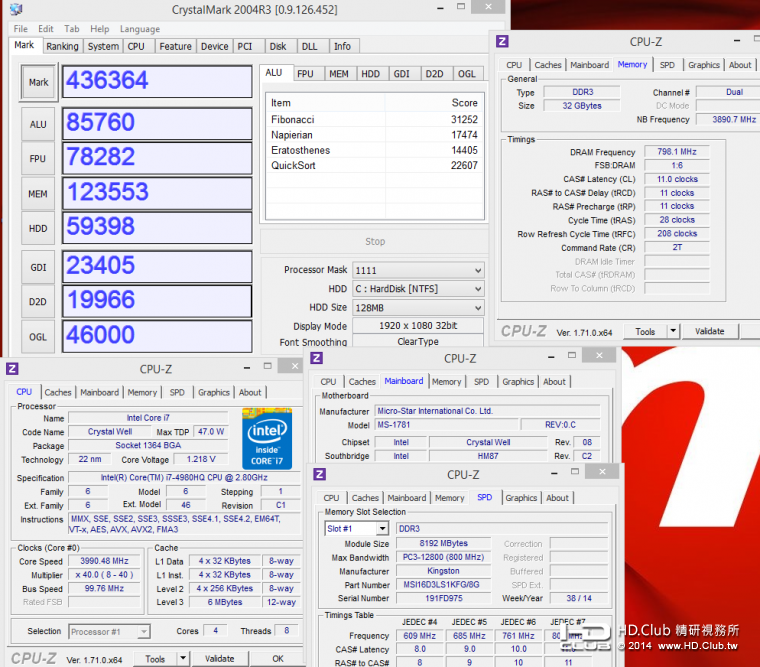Open the Language menu in CrystalMark
The image size is (760, 667).
pos(139,29)
